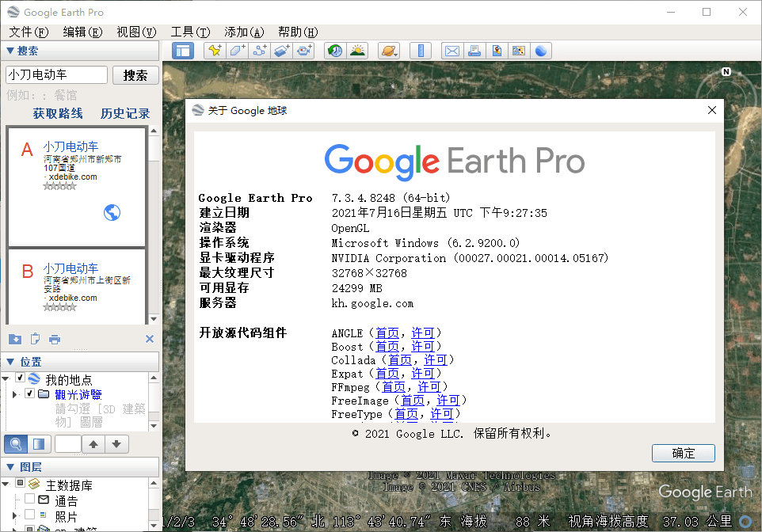Click globe icon in result A
Viewport: 762px width, 532px height.
112,212
